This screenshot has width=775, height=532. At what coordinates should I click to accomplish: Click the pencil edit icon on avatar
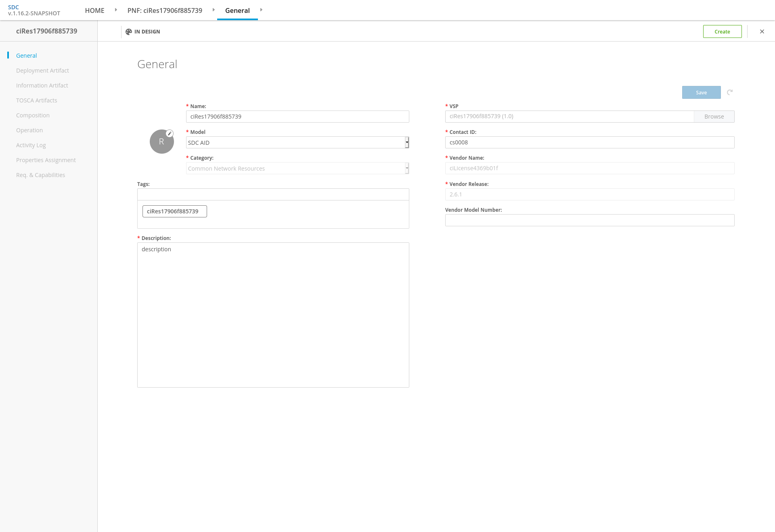170,134
